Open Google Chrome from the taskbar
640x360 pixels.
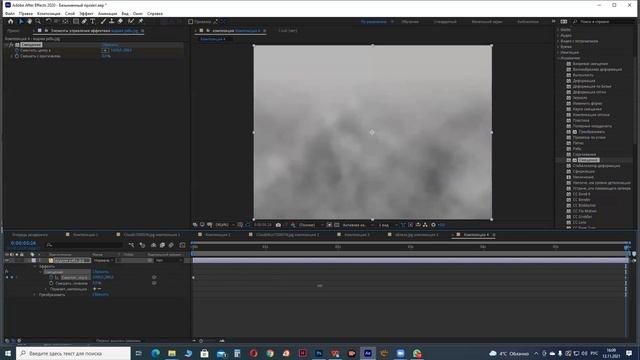tap(270, 353)
